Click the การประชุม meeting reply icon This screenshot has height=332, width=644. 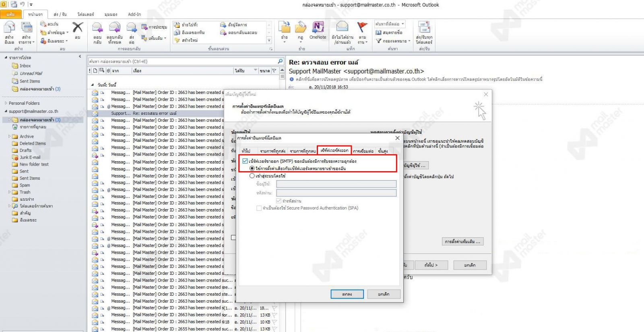pyautogui.click(x=154, y=27)
